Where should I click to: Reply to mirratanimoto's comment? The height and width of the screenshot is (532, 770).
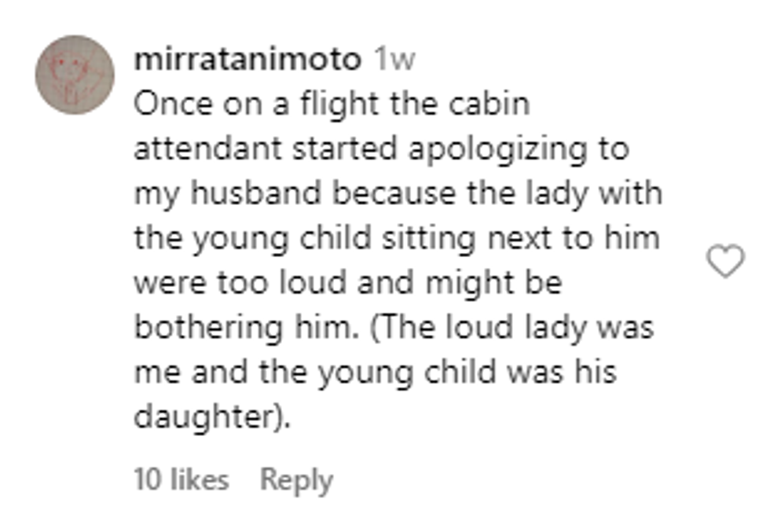[x=296, y=479]
